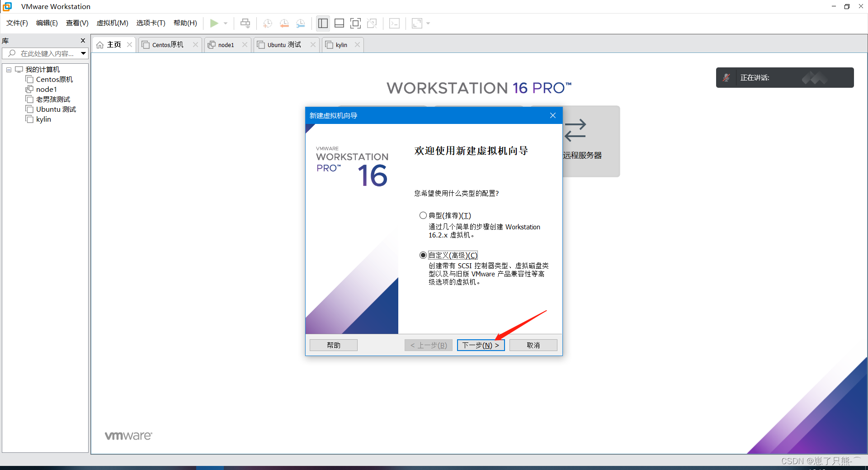This screenshot has width=868, height=470.
Task: Select node1 in the library tree
Action: pyautogui.click(x=46, y=90)
